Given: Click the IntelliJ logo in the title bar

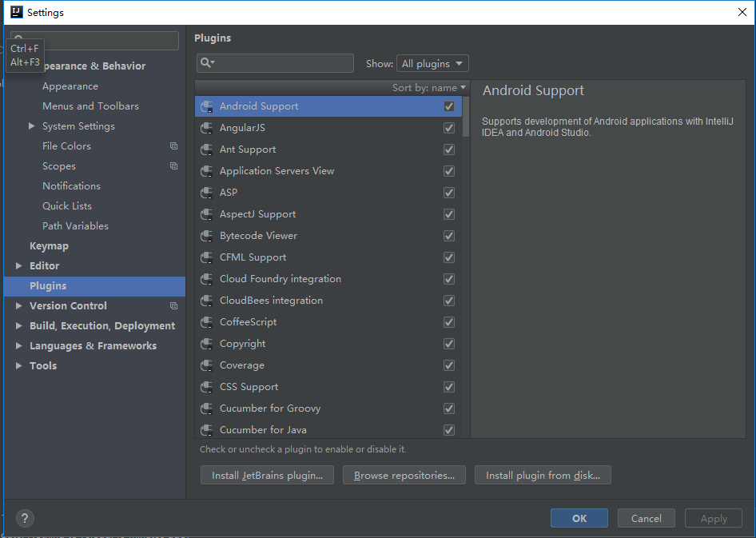Looking at the screenshot, I should tap(17, 12).
